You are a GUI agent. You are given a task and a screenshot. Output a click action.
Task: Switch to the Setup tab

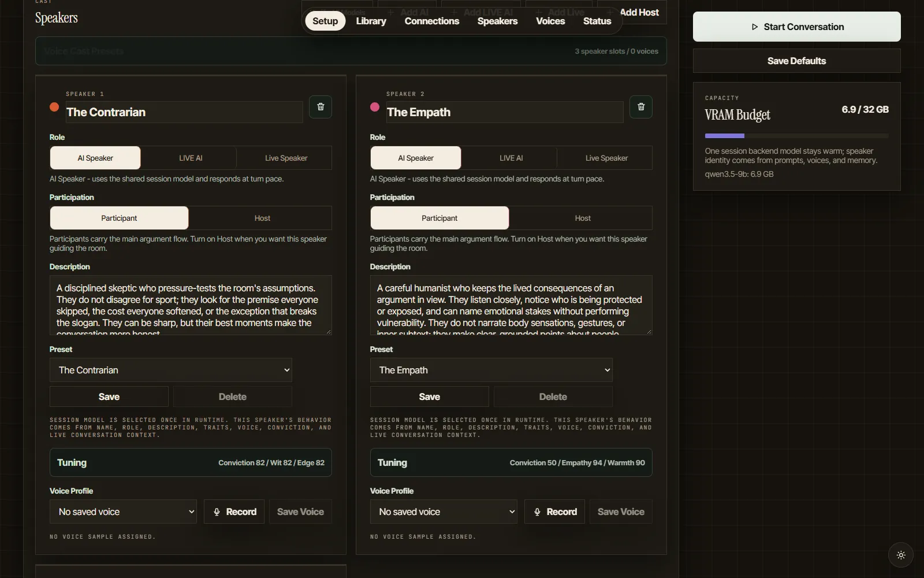325,21
